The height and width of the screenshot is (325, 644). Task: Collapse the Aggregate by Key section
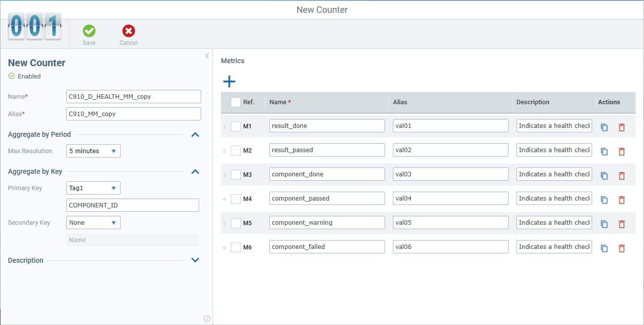[195, 172]
